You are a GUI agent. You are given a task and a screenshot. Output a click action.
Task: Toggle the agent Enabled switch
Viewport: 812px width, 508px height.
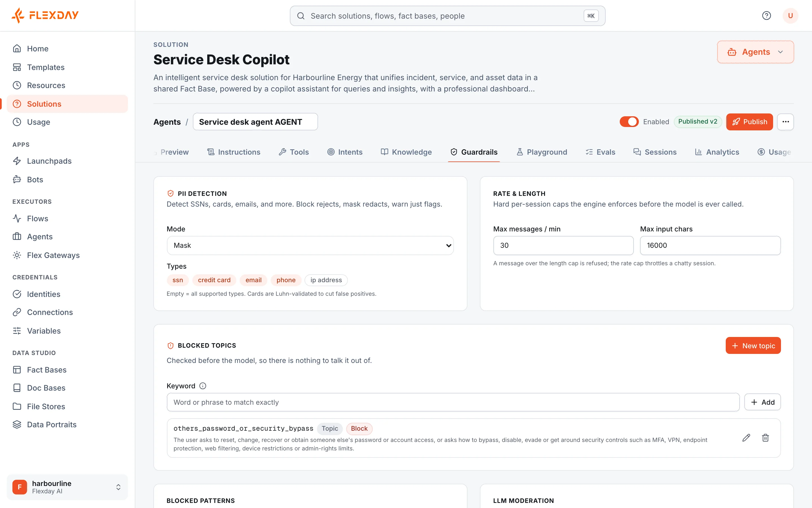coord(629,122)
